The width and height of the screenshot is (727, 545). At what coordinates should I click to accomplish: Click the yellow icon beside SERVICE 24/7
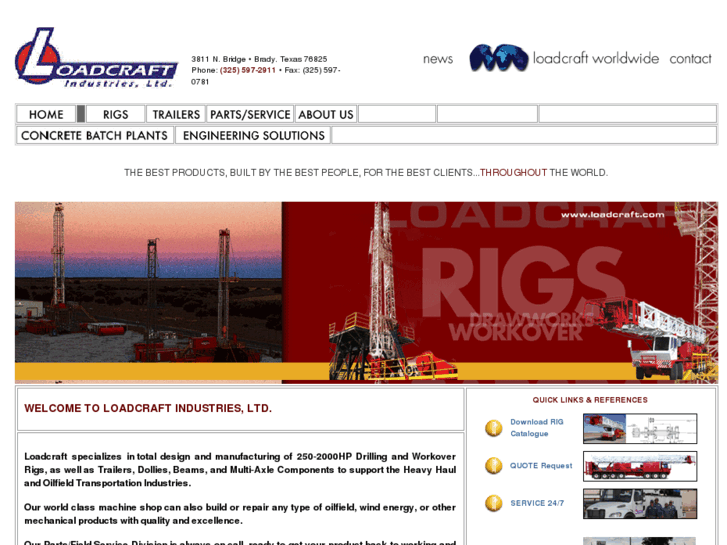494,503
